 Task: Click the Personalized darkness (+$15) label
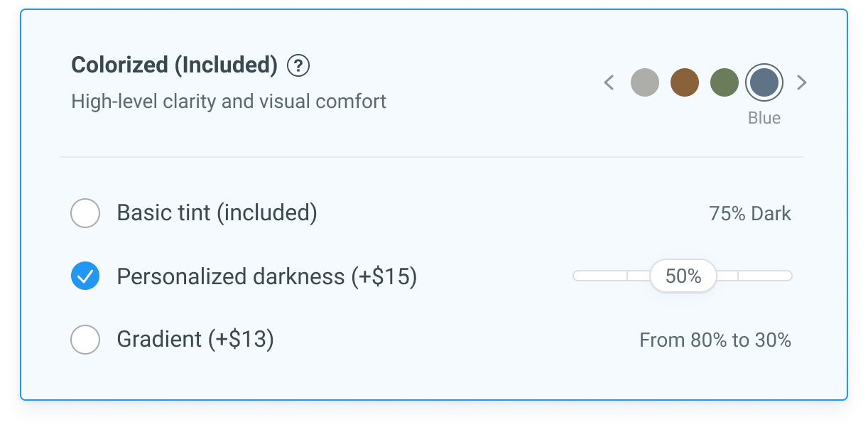tap(267, 276)
